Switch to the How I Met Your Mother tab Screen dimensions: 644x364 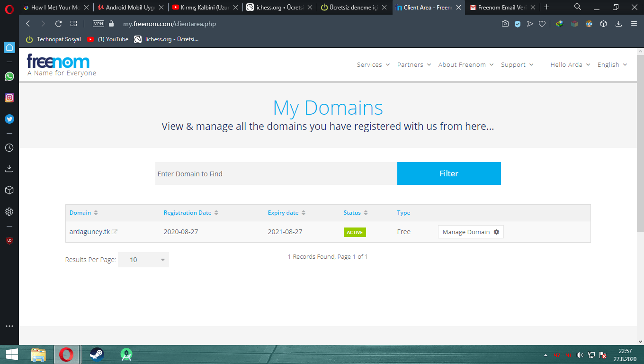[x=56, y=8]
